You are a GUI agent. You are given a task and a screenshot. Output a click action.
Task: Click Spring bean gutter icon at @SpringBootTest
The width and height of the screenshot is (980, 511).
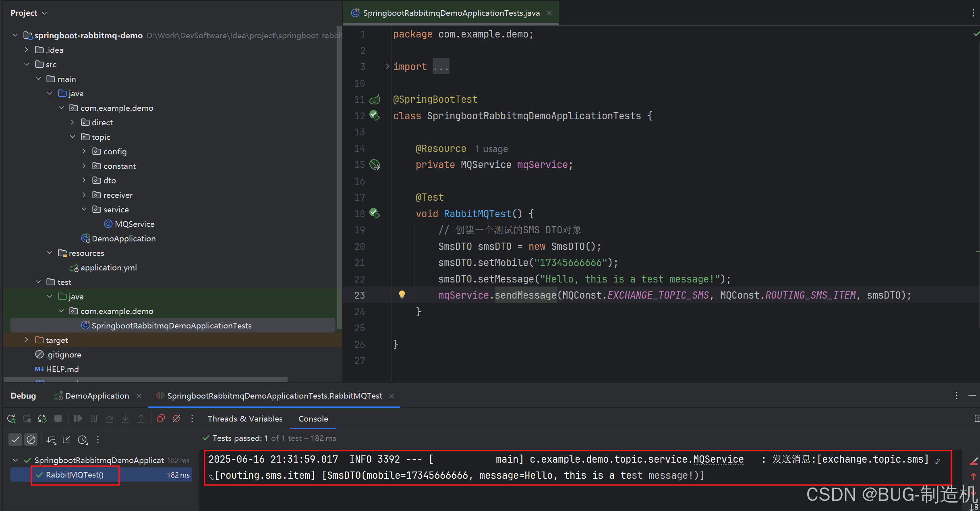pos(375,100)
